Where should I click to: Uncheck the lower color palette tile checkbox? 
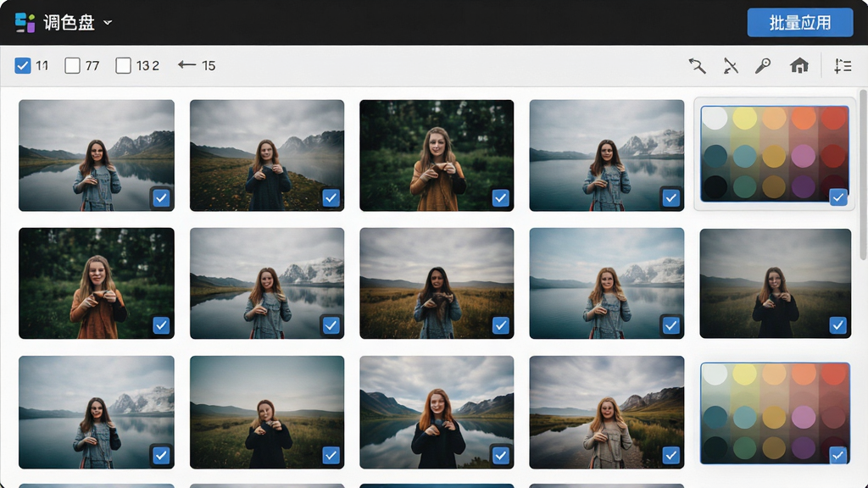coord(838,455)
